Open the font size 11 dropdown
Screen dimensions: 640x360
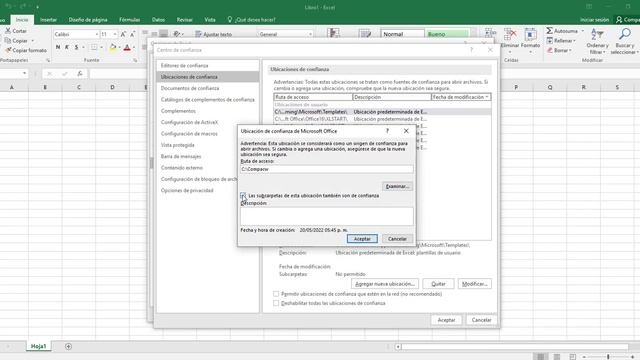click(115, 34)
